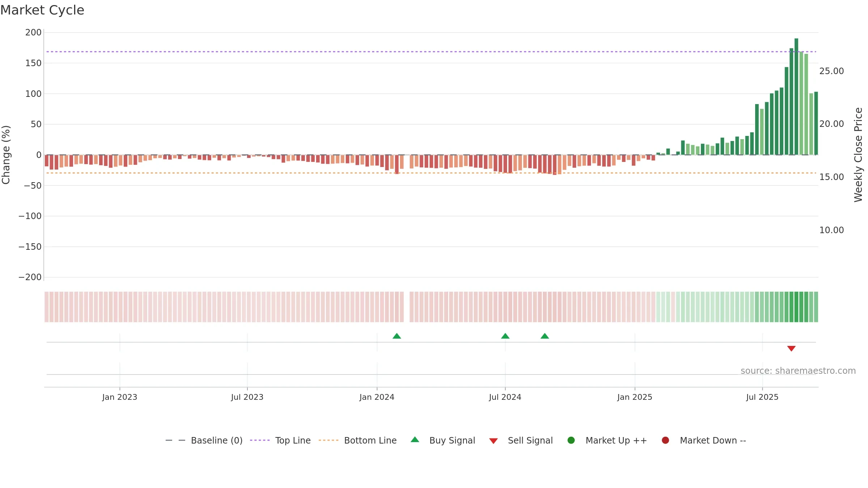Click the −100 tick on the left axis

pos(30,216)
